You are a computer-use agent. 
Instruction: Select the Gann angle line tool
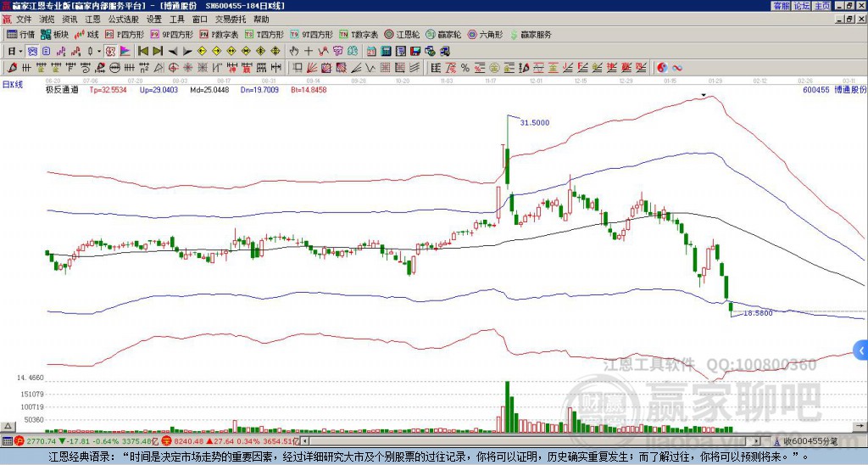tap(355, 68)
